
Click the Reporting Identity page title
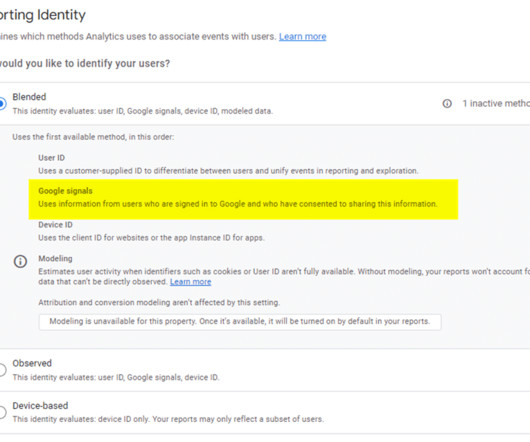43,15
